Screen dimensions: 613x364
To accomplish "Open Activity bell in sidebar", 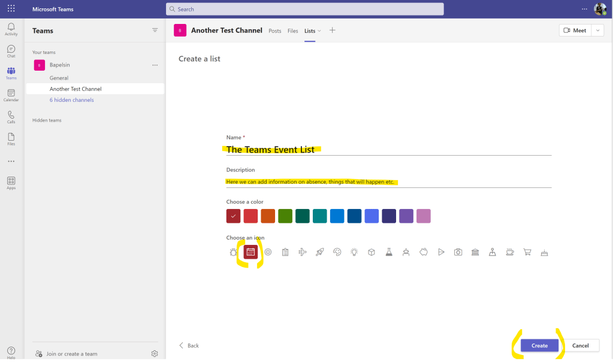I will (11, 29).
